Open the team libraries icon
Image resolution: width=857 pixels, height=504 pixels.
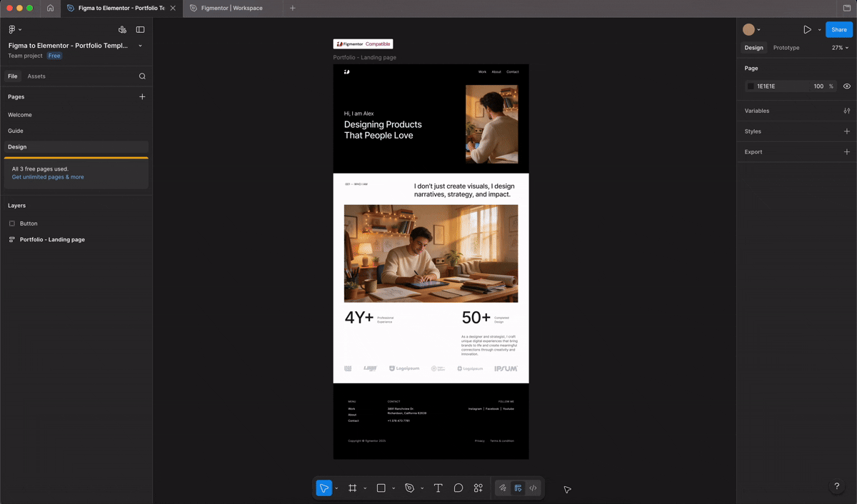pyautogui.click(x=121, y=29)
